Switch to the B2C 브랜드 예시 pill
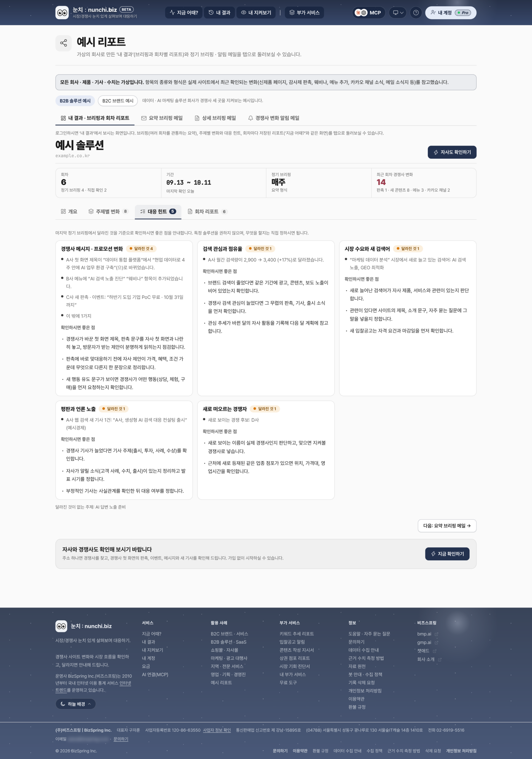 click(118, 101)
